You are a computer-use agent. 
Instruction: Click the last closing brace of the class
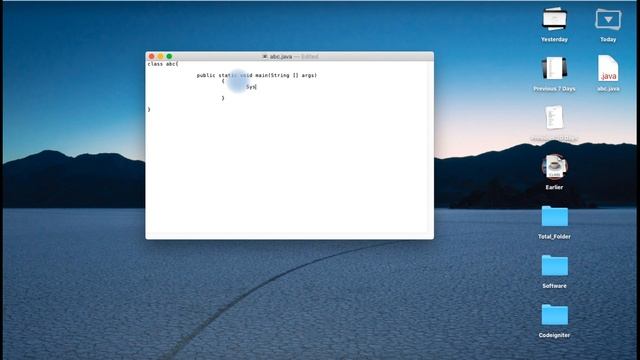(x=149, y=109)
